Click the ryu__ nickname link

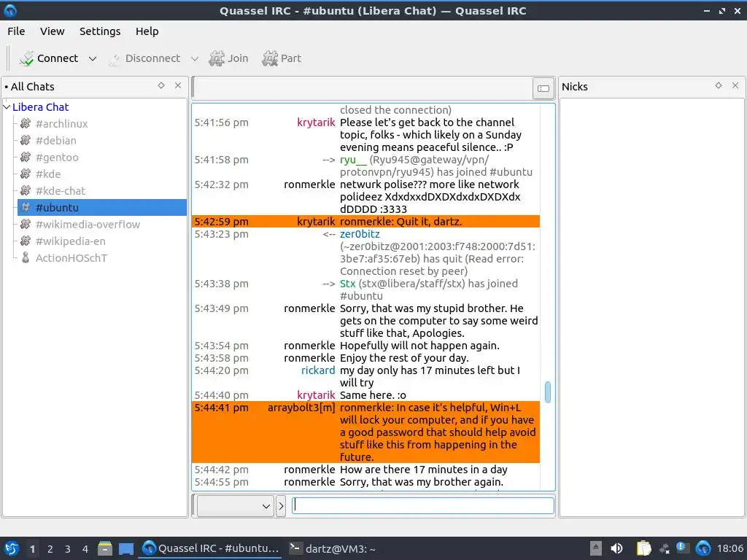coord(353,160)
